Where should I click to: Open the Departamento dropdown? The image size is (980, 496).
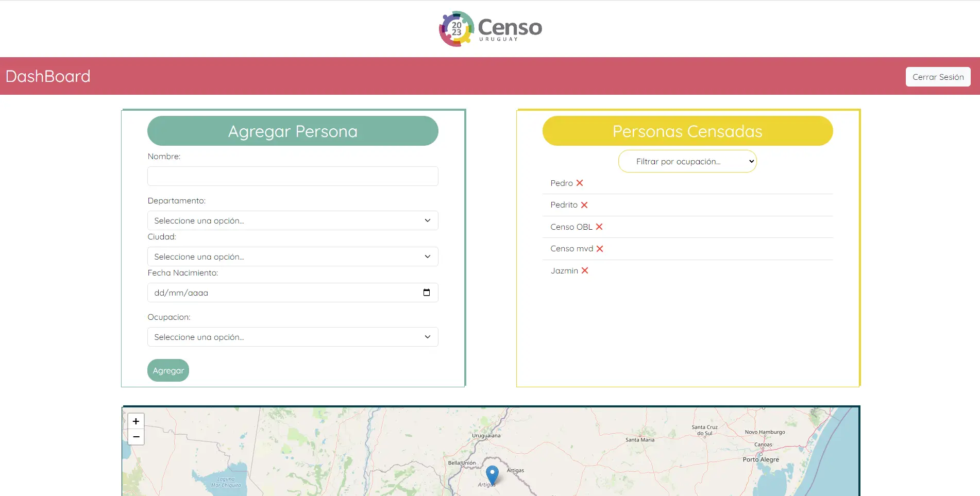[293, 220]
